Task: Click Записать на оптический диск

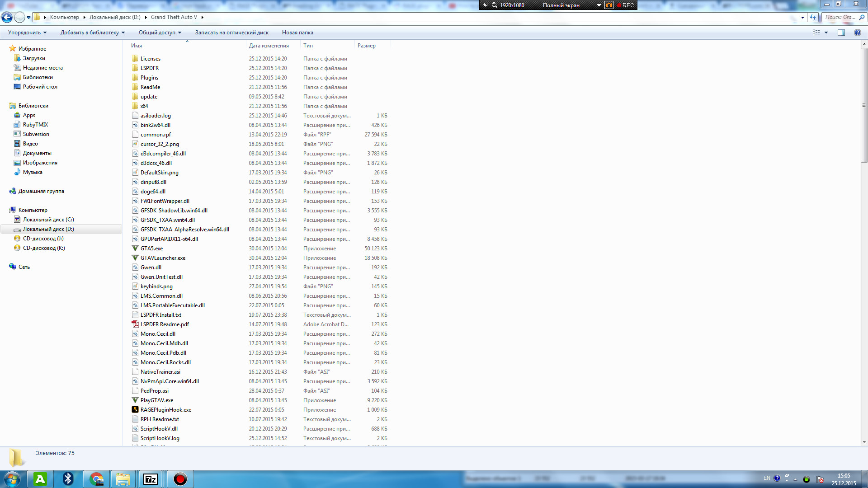Action: tap(231, 33)
